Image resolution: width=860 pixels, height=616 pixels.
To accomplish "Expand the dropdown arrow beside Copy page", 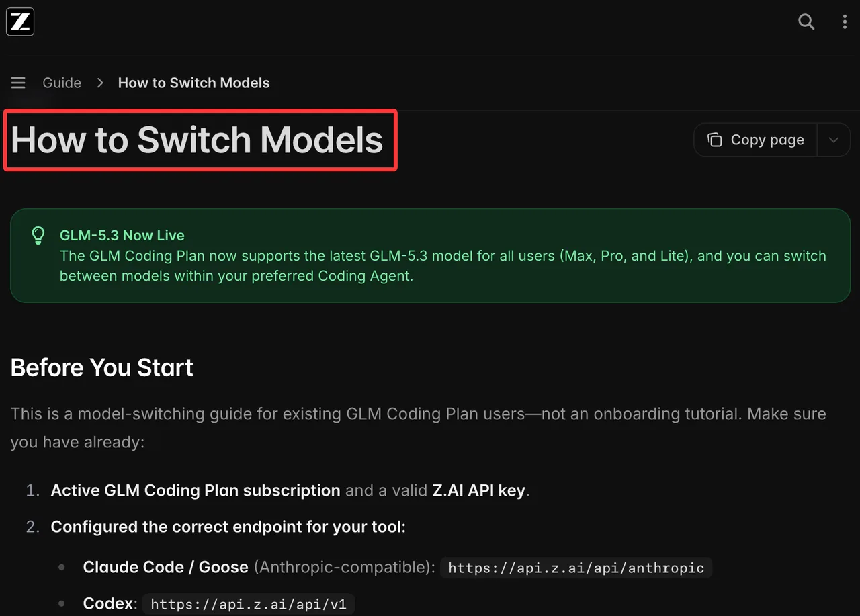I will [x=834, y=140].
